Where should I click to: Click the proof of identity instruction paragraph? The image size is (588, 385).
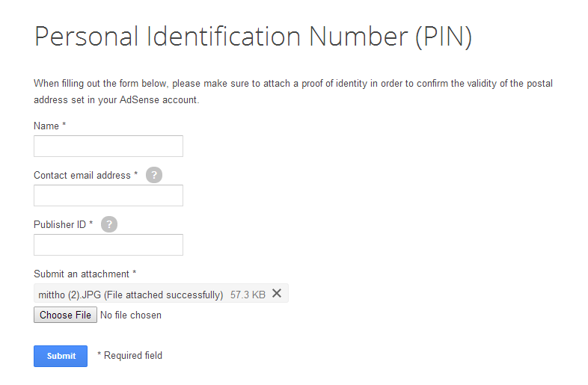coord(293,91)
